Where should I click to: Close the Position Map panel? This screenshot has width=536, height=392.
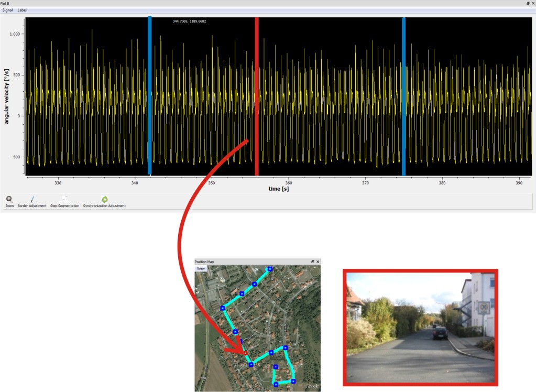click(x=318, y=262)
